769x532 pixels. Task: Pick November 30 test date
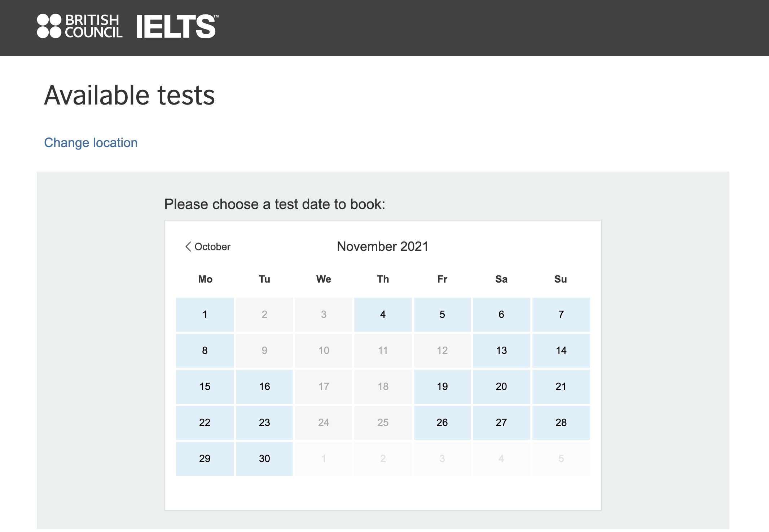(x=264, y=458)
